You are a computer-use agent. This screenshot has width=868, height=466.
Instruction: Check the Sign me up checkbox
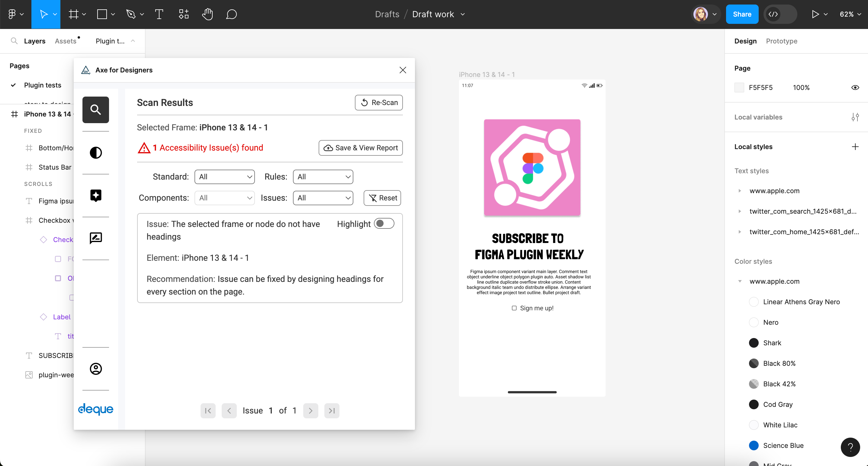[514, 308]
